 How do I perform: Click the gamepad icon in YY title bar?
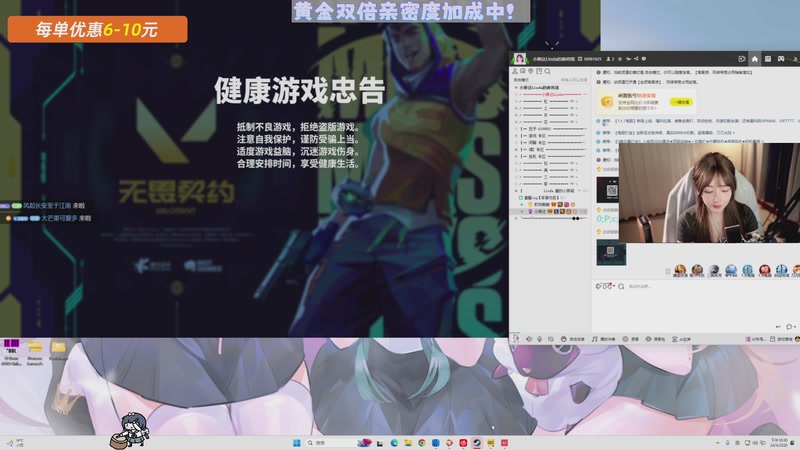[x=781, y=59]
